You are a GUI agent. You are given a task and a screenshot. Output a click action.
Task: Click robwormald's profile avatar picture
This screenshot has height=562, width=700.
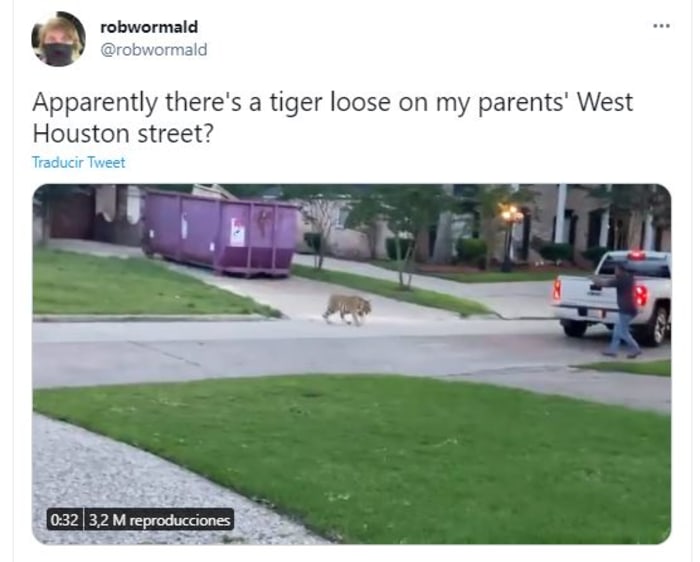[x=58, y=39]
